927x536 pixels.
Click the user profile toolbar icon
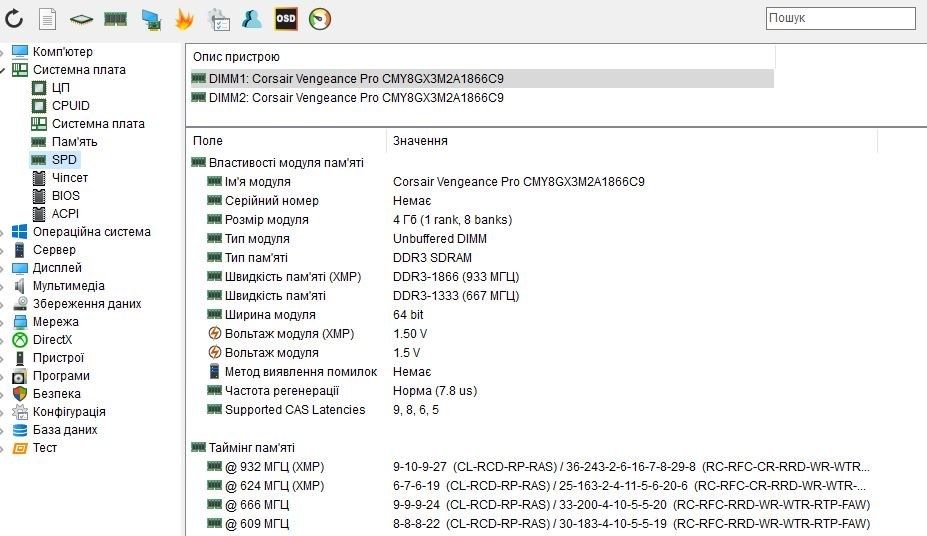click(252, 19)
